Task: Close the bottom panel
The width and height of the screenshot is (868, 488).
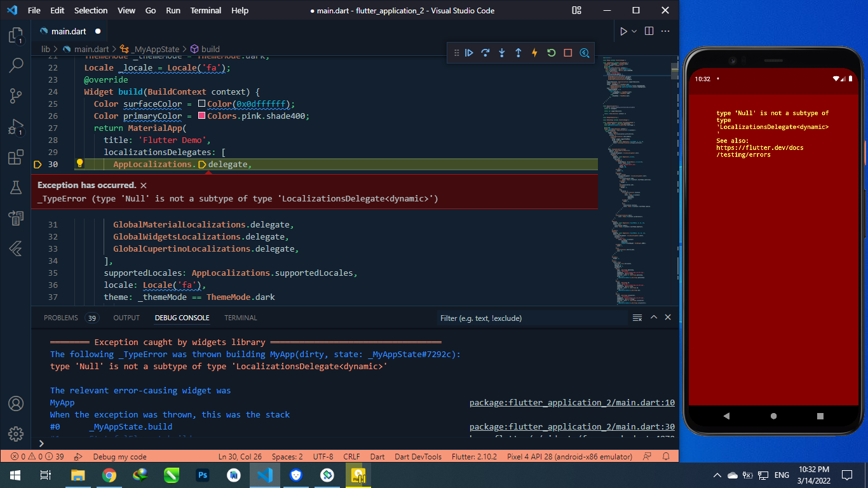Action: 668,318
